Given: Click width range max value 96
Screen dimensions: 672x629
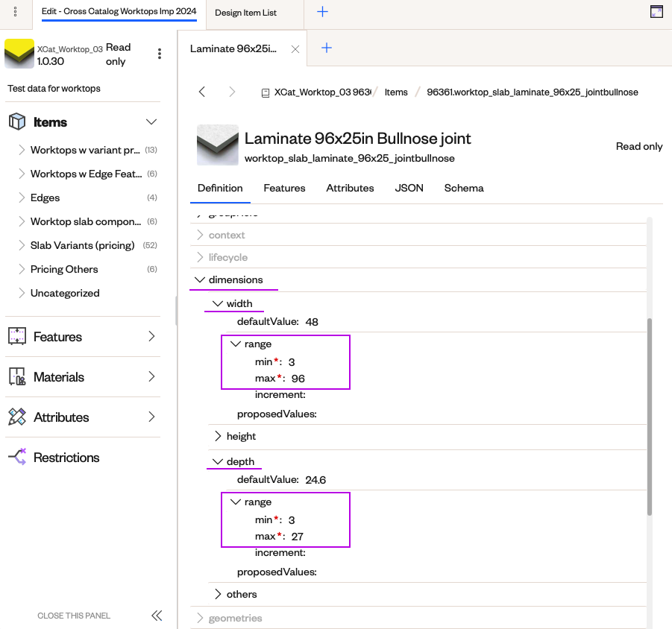Looking at the screenshot, I should tap(298, 379).
